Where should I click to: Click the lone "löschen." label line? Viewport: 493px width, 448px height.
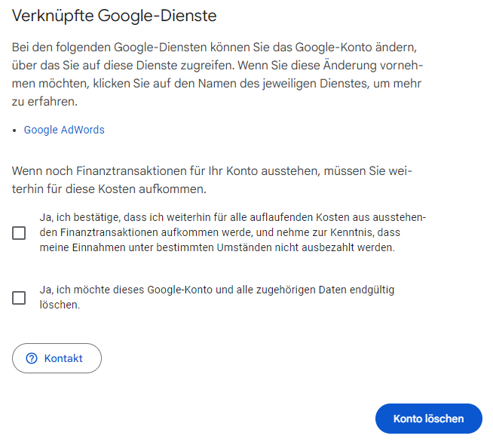60,305
